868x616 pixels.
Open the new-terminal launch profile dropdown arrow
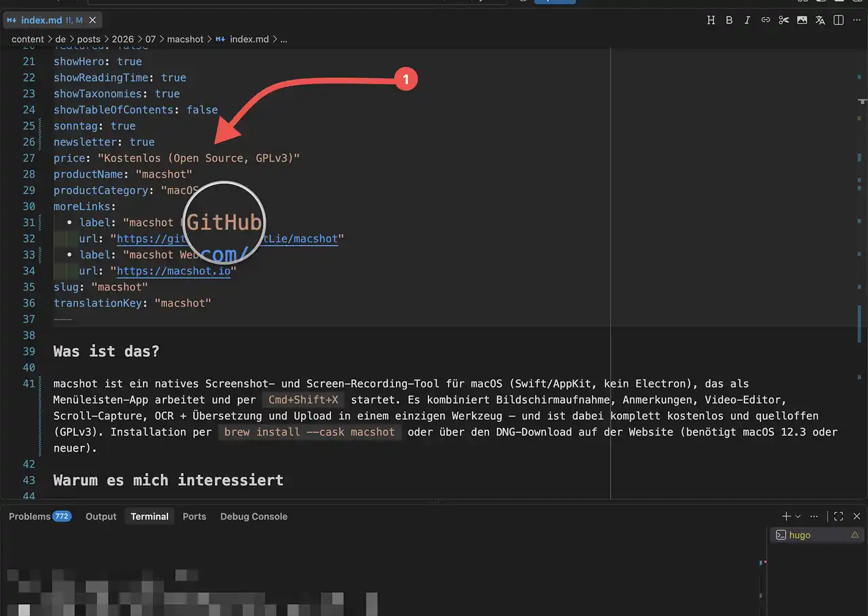tap(797, 516)
